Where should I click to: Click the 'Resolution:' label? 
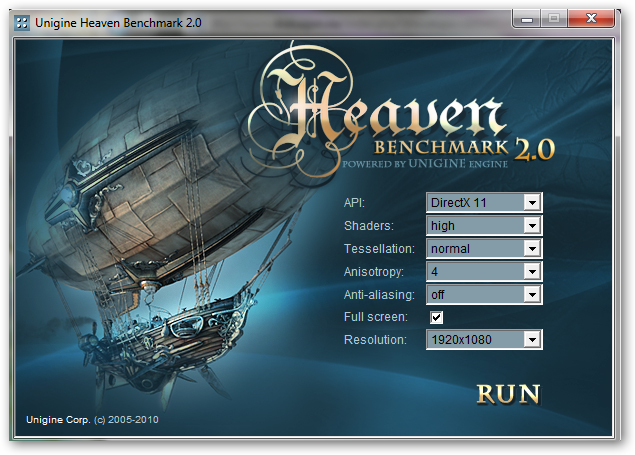[x=375, y=340]
